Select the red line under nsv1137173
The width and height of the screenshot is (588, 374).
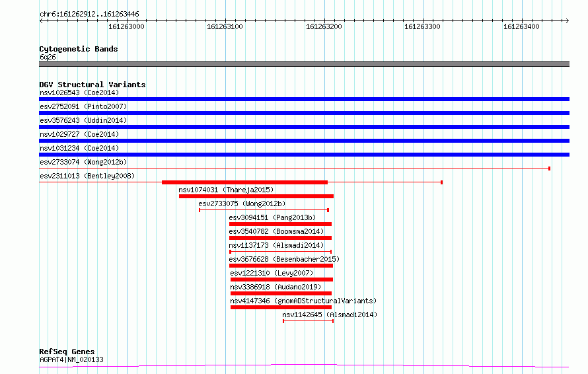[x=281, y=252]
